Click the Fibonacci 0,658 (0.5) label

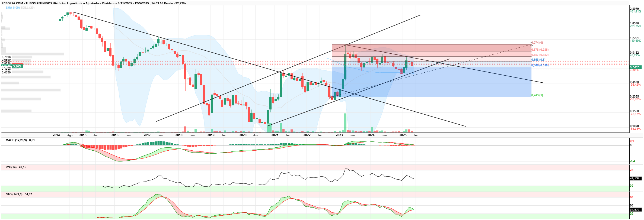[x=538, y=60]
